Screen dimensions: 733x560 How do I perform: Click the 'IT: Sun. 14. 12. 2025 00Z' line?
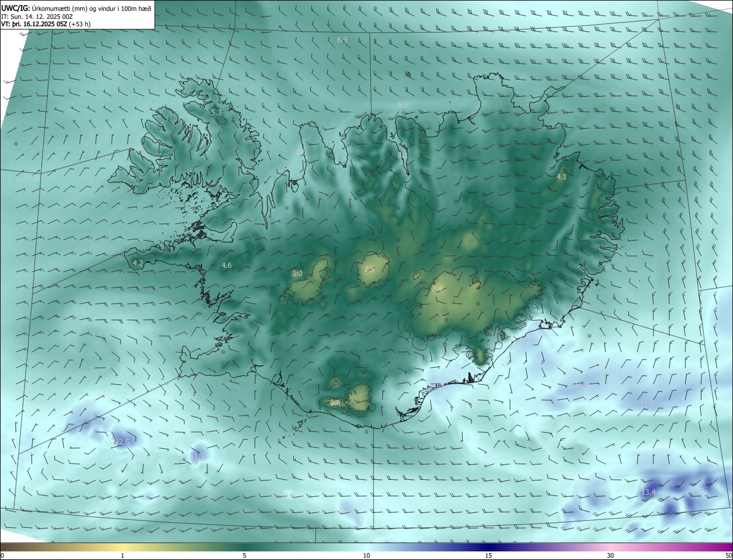click(x=37, y=17)
